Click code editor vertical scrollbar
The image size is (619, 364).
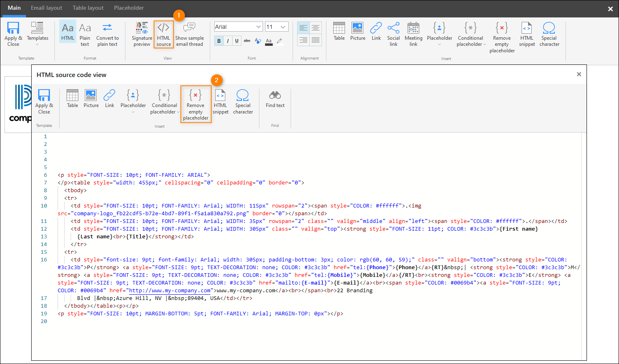click(584, 246)
